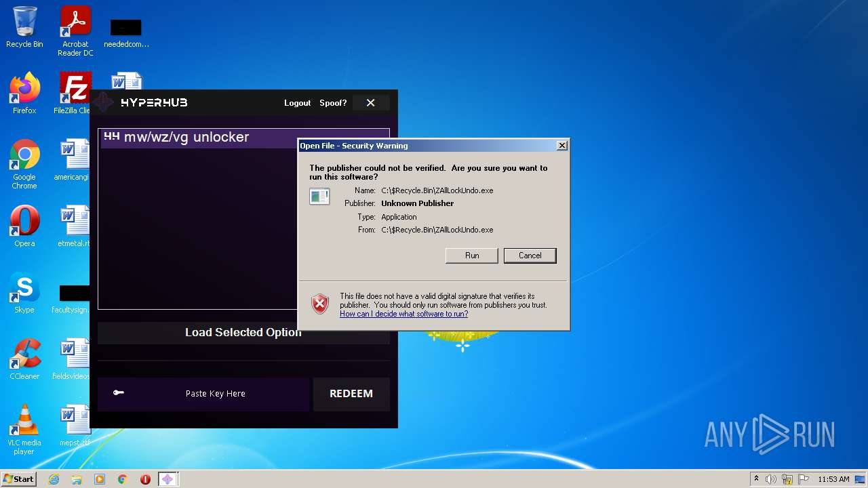
Task: Launch the VLC media player shortcut
Action: [24, 430]
